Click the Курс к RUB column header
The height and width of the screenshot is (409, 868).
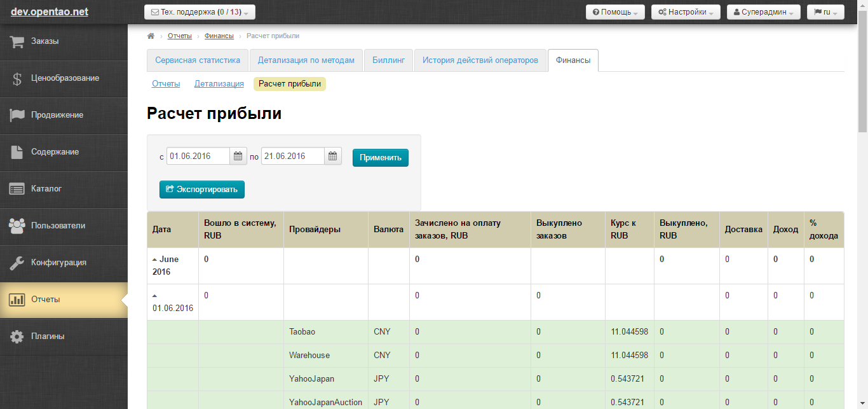click(630, 230)
